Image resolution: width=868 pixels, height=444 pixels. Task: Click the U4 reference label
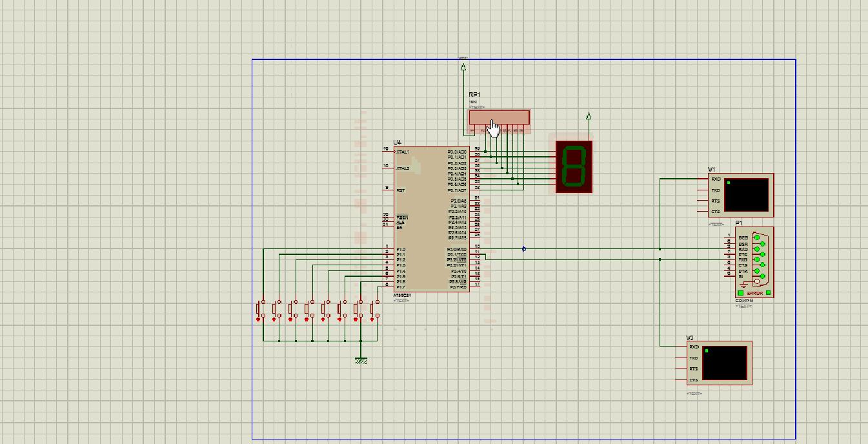[397, 142]
